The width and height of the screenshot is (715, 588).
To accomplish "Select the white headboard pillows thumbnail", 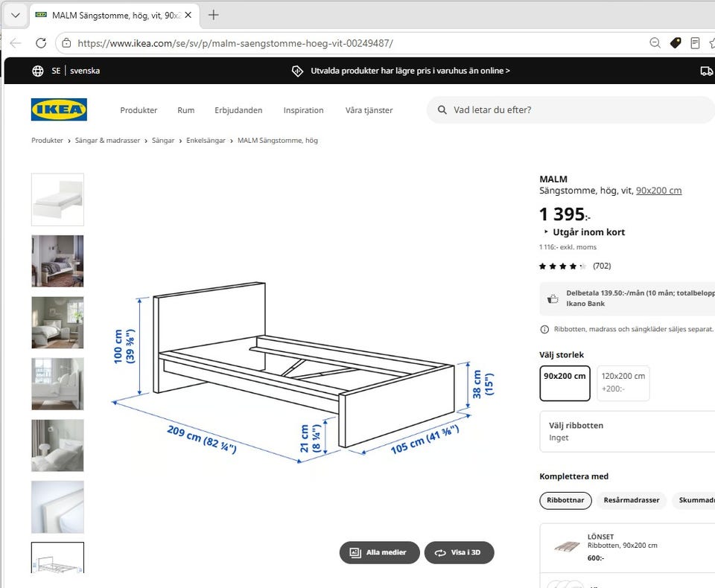I will tap(57, 384).
